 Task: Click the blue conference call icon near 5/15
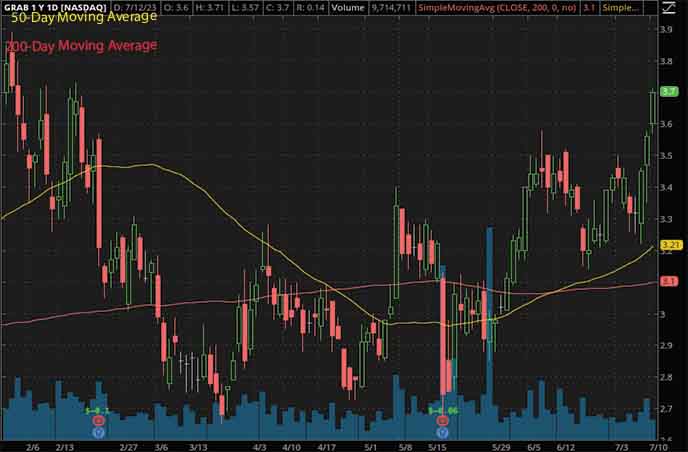(443, 433)
